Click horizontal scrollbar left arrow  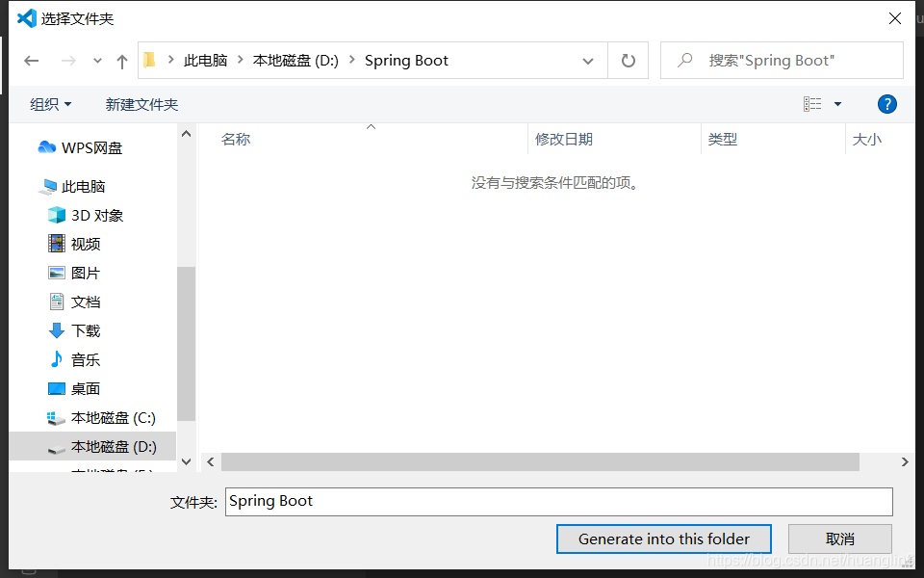(x=211, y=461)
